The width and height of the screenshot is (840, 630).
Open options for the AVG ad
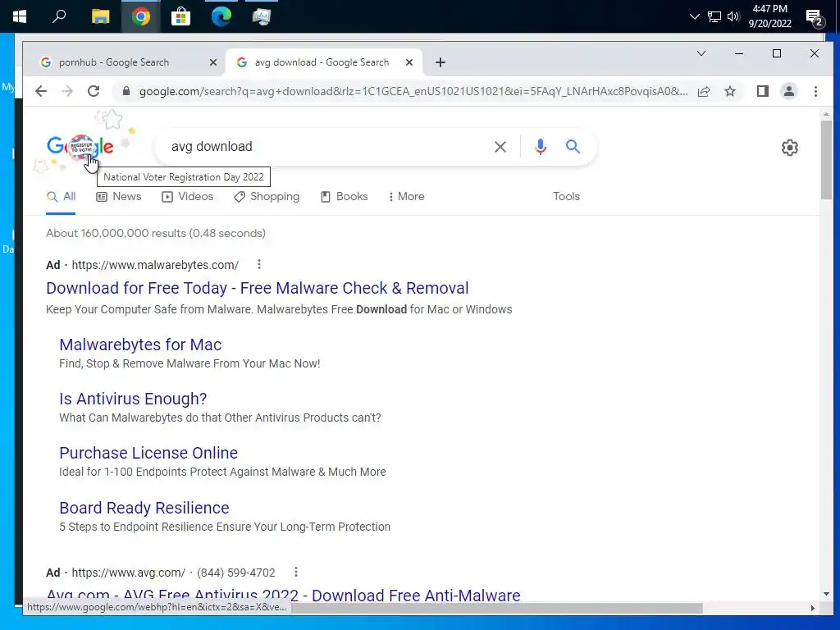(x=295, y=572)
